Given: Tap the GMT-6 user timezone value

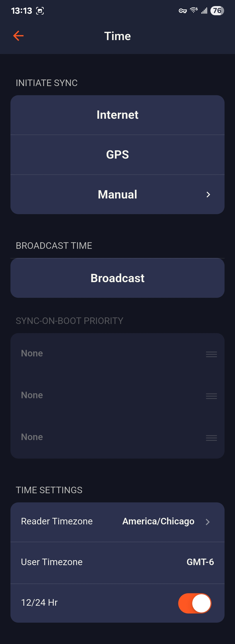Looking at the screenshot, I should (x=200, y=562).
